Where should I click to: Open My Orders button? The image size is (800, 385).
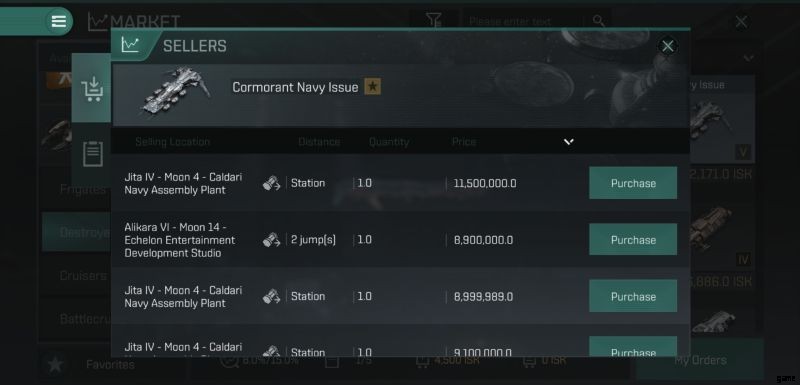point(700,360)
